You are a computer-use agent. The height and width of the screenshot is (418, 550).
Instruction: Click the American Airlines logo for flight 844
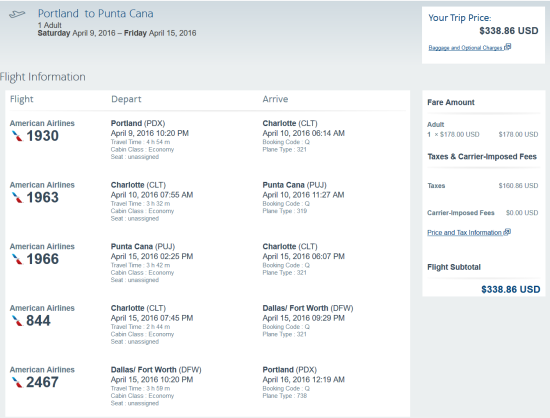pyautogui.click(x=17, y=321)
